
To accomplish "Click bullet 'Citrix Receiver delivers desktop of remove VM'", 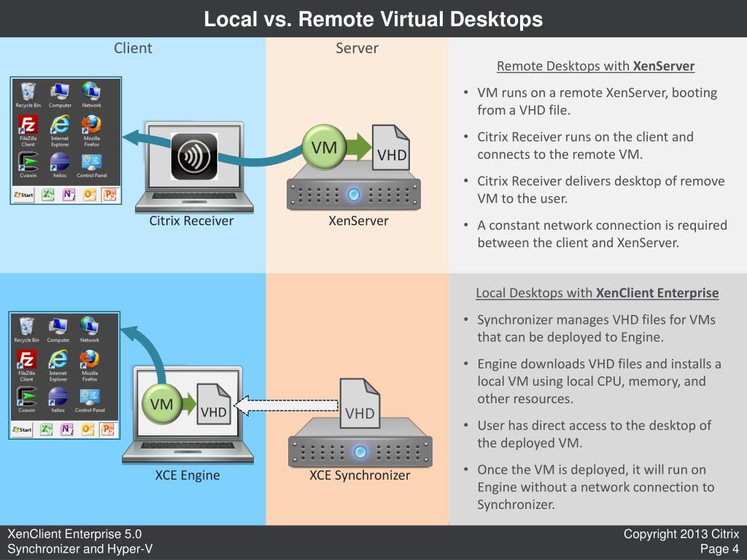I will point(601,190).
